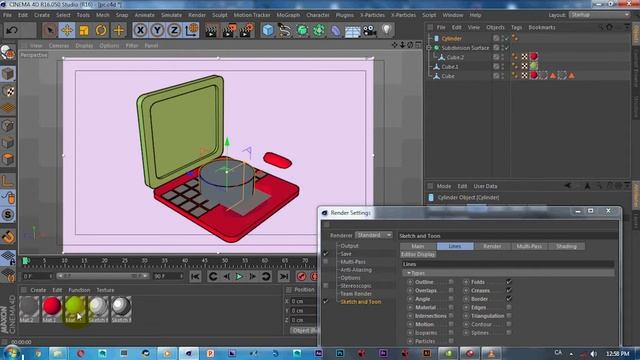Expand the Folds line type options

tap(466, 282)
